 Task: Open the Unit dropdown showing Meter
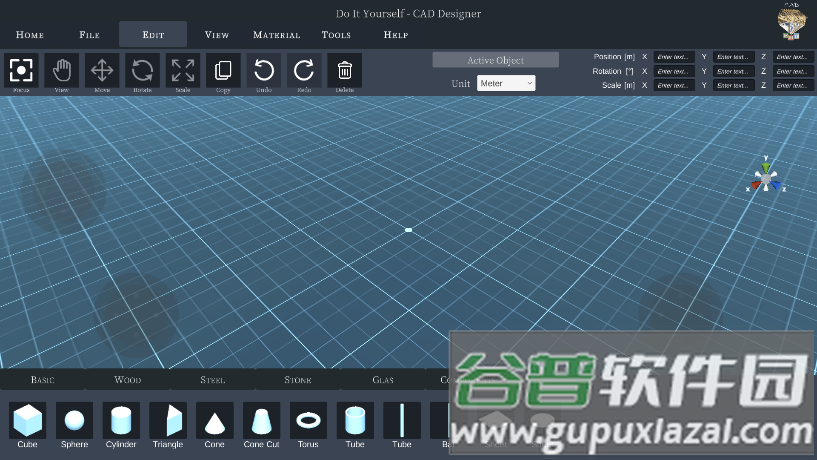pos(506,84)
